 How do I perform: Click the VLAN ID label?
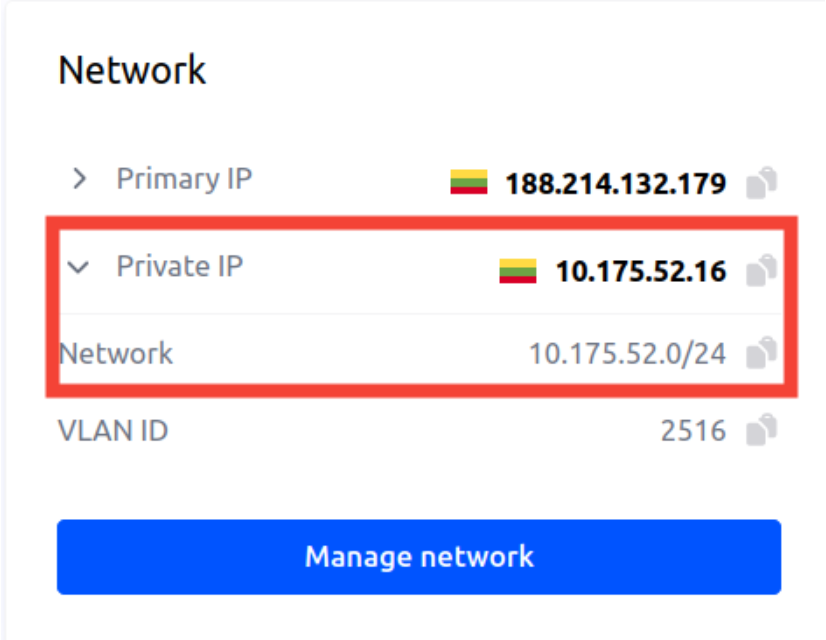113,431
